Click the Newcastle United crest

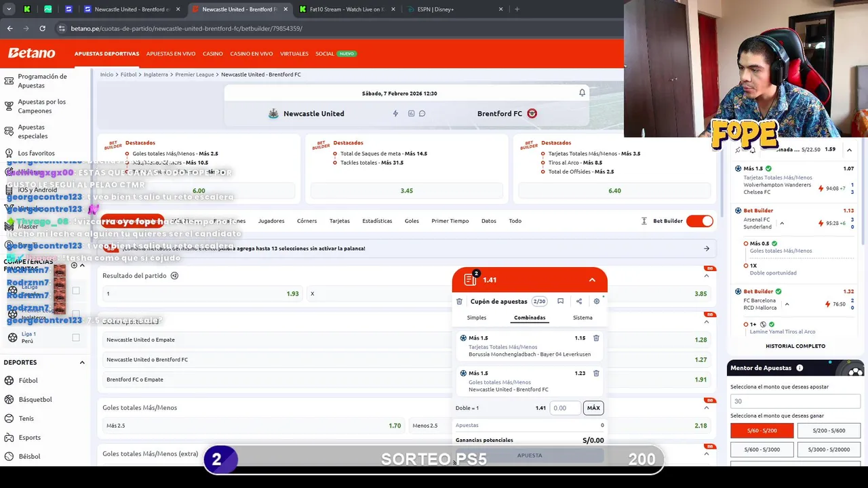pos(273,113)
